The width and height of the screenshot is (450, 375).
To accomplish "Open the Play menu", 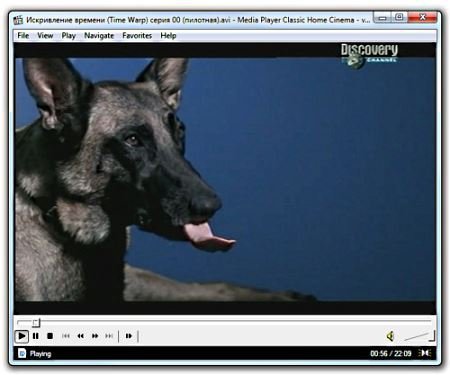I will click(69, 36).
